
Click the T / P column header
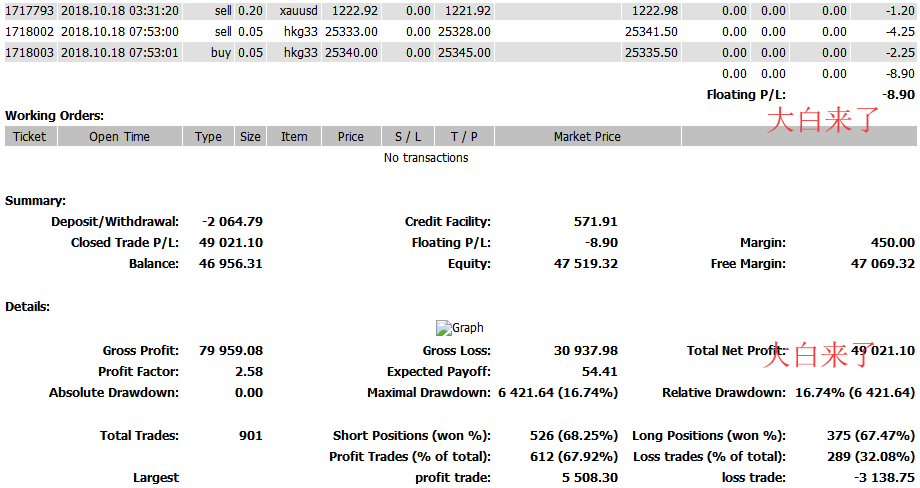(464, 137)
